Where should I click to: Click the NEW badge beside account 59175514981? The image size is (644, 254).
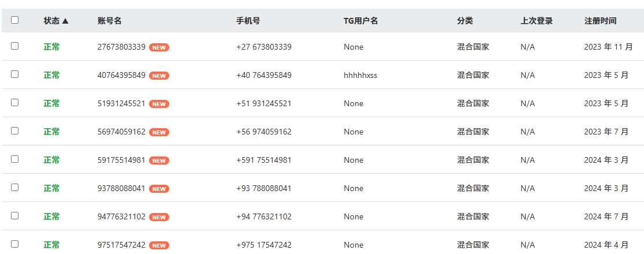[x=159, y=160]
